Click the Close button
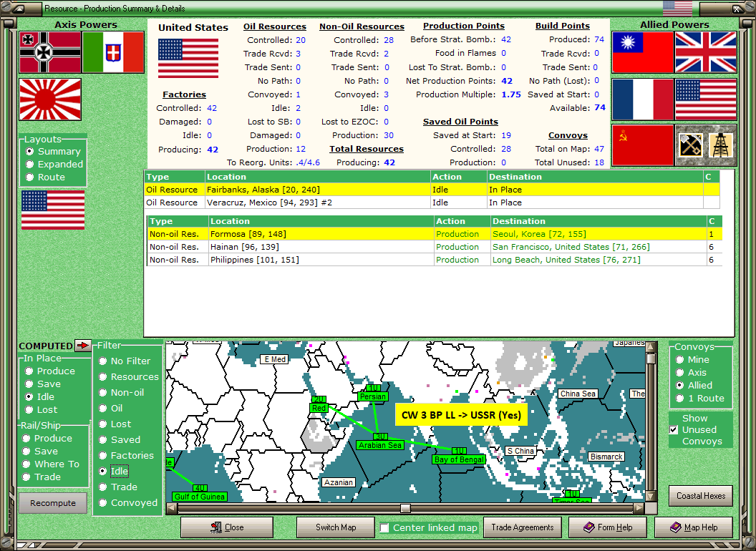The height and width of the screenshot is (551, 756). pyautogui.click(x=227, y=527)
